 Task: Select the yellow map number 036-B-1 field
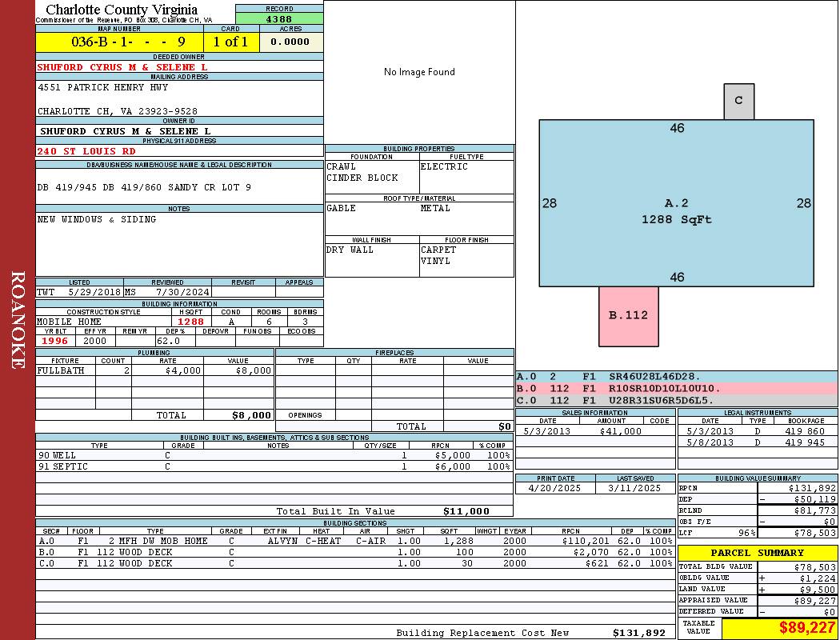119,42
